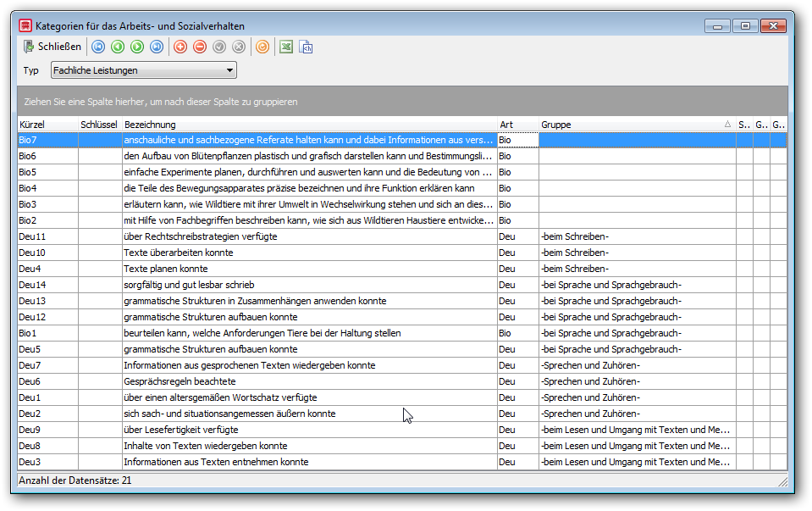Open the Typ dropdown Fachliche Leistungen
812x511 pixels.
[x=143, y=70]
